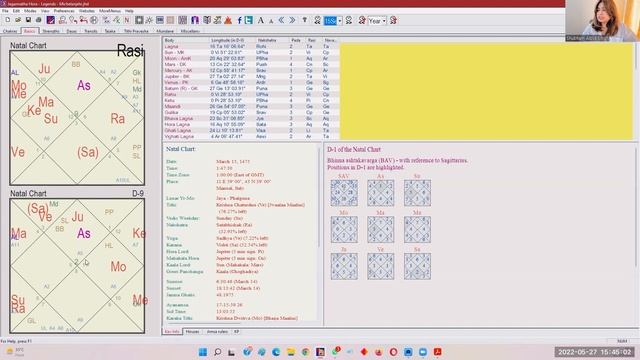Click the New chart toolbar icon

8,20
